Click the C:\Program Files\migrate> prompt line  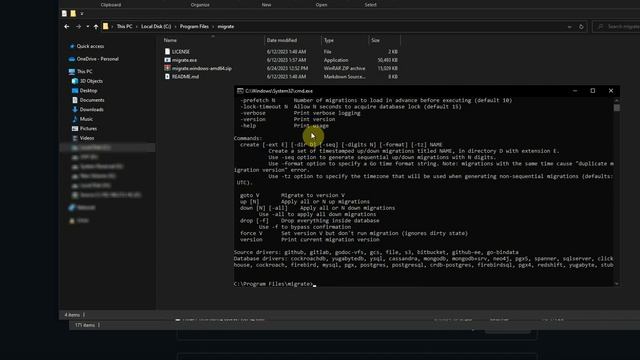coord(273,284)
